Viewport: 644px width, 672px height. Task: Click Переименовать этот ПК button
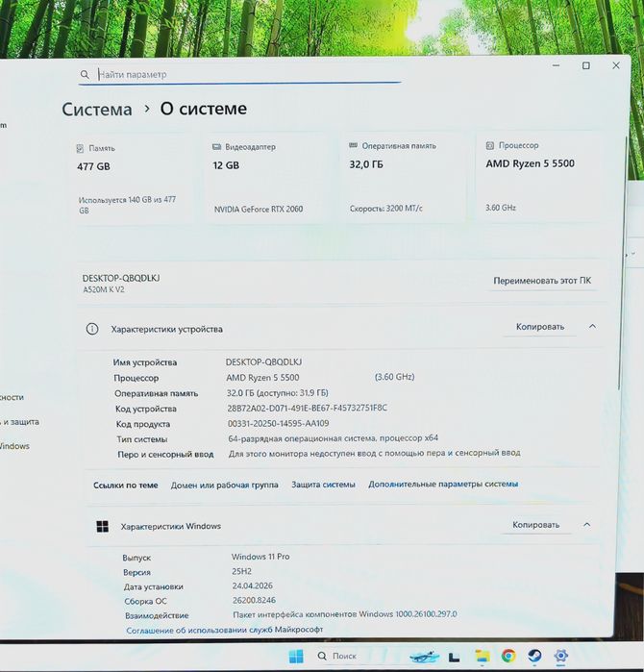[x=542, y=281]
